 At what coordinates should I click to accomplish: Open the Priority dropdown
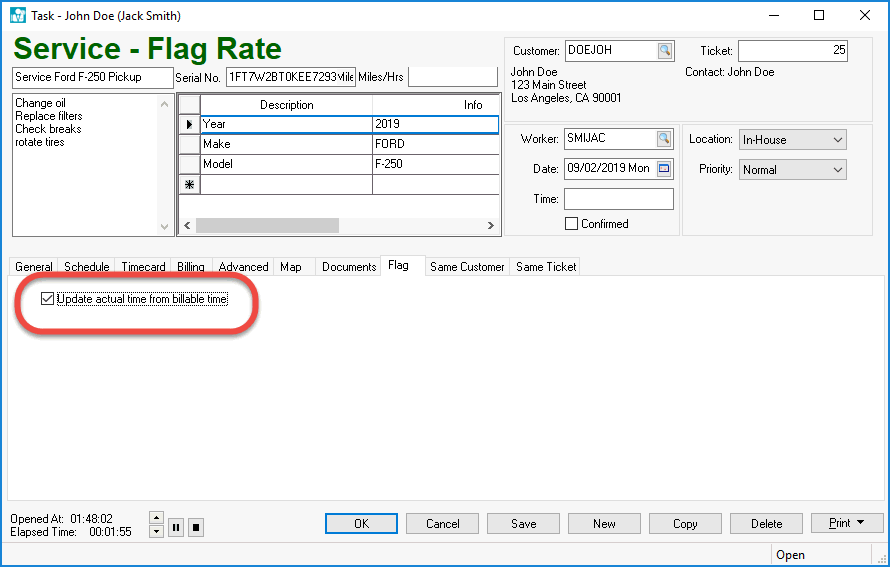pos(837,170)
